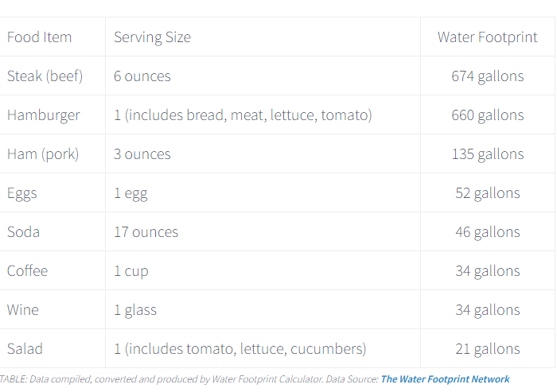Image resolution: width=557 pixels, height=392 pixels.
Task: Click the Food Item column header
Action: tap(40, 37)
